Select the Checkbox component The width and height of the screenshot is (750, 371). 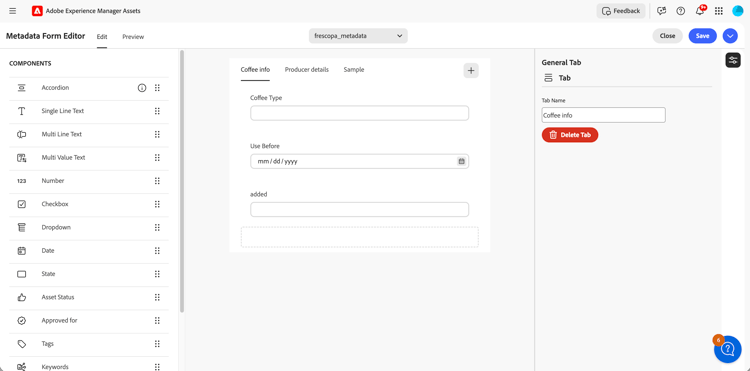(x=89, y=204)
